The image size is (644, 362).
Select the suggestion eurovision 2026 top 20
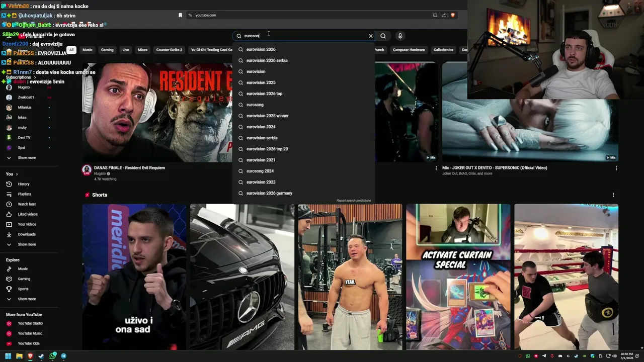(x=303, y=149)
